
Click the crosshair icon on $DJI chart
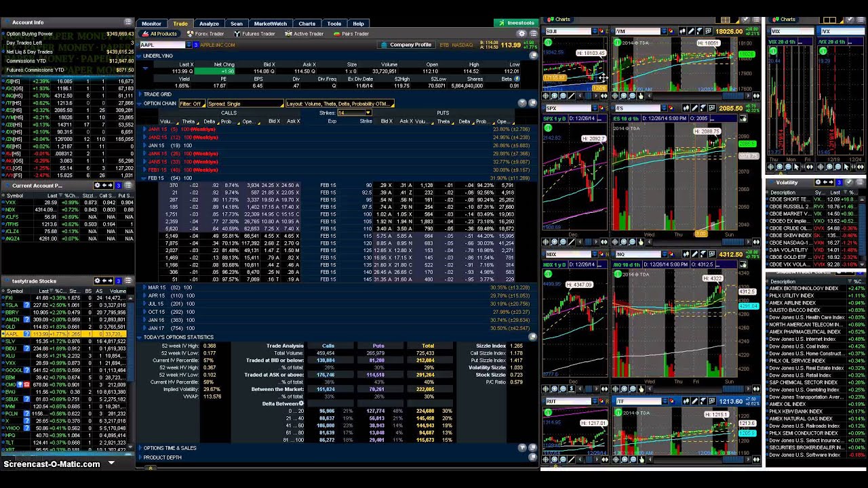[x=545, y=96]
